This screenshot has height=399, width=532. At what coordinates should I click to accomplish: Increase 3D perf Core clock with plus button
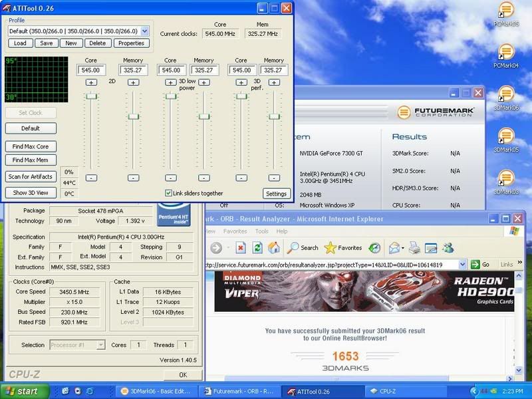241,82
